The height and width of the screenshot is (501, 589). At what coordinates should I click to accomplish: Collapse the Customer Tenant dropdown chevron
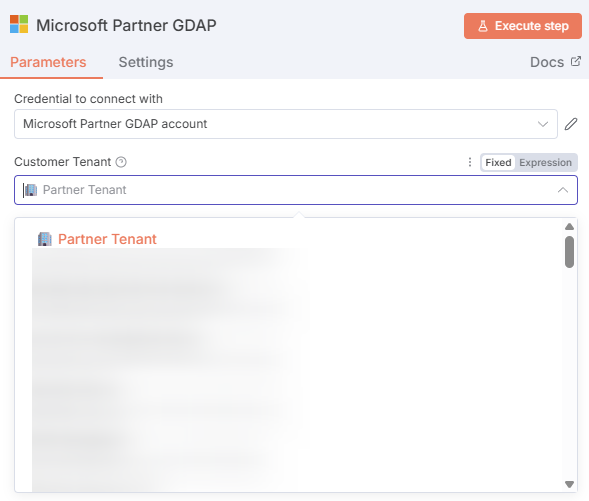point(562,190)
